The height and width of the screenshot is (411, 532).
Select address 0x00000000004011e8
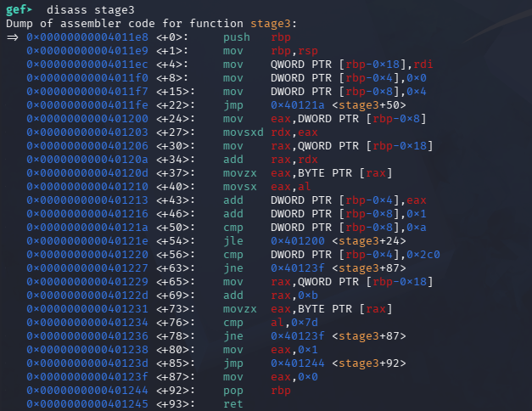click(87, 37)
